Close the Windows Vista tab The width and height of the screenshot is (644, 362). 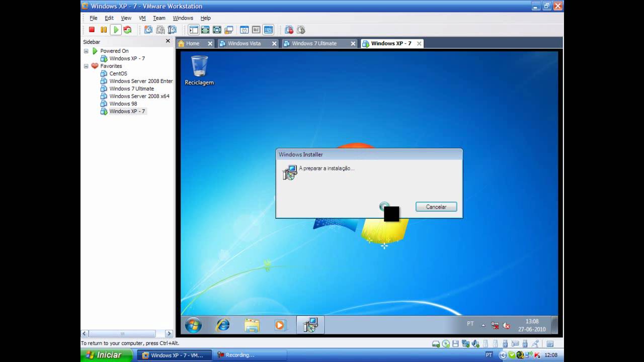coord(274,44)
